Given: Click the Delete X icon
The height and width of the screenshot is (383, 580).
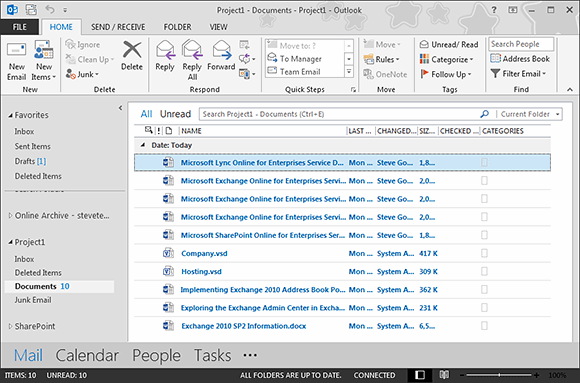Looking at the screenshot, I should [x=132, y=50].
